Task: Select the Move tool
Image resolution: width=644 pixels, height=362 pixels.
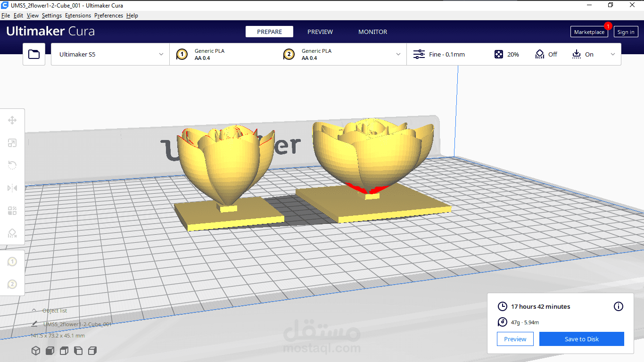Action: 12,120
